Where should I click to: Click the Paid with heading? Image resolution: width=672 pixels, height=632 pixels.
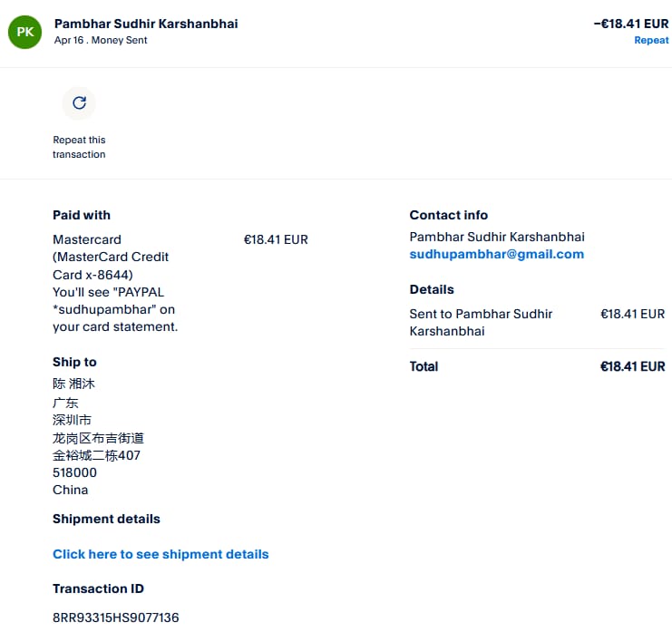(82, 215)
